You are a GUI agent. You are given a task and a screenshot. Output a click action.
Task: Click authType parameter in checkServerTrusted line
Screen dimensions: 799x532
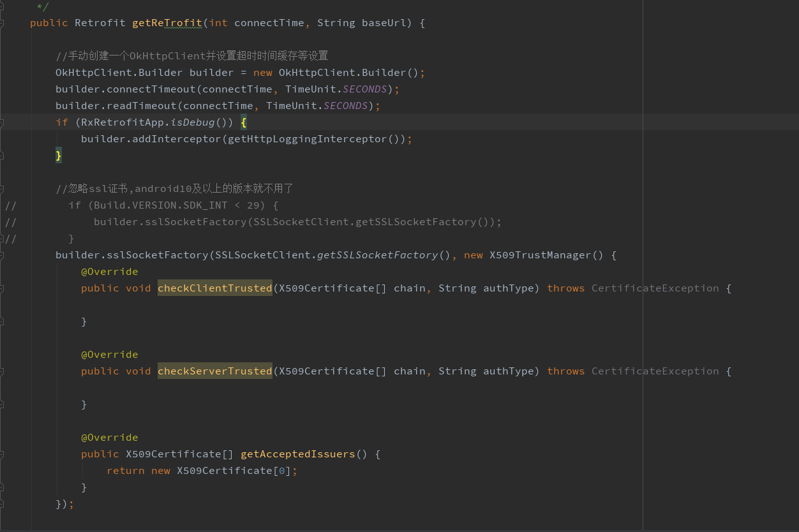509,371
